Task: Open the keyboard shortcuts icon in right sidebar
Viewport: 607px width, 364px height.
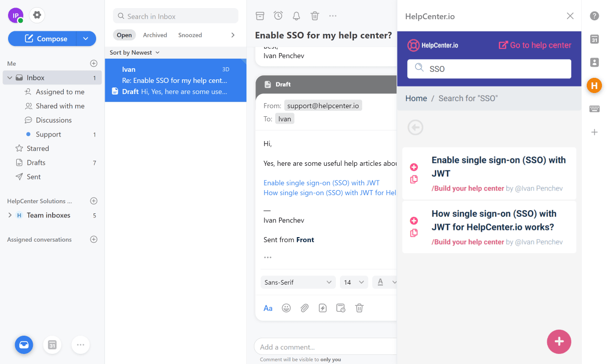Action: [x=594, y=109]
